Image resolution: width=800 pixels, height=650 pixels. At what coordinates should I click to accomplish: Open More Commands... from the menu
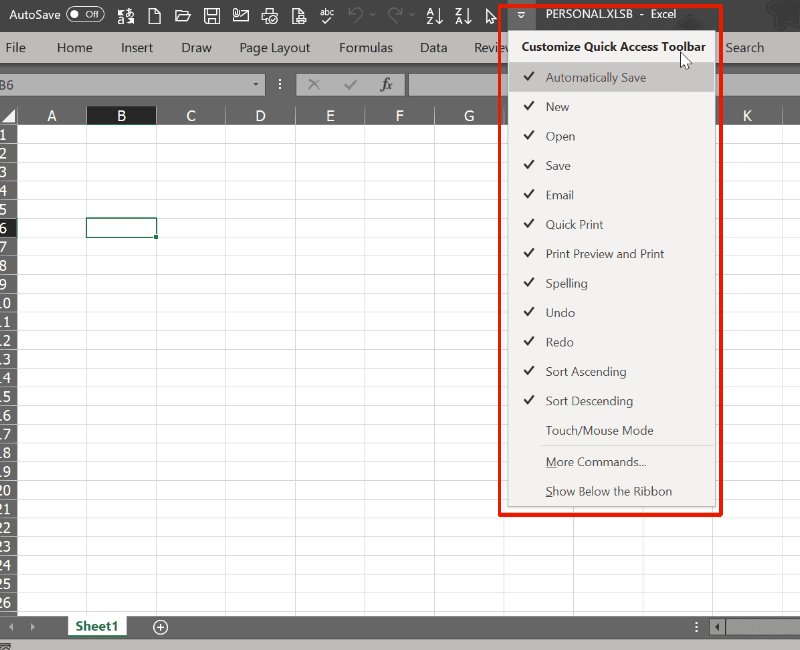pos(611,462)
